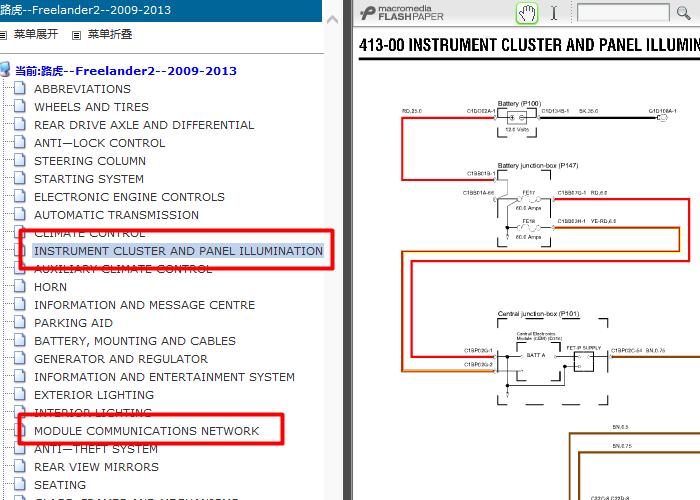Click the page icon beside ELECTRONIC ENGINE CONTROLS
Viewport: 700px width, 500px height.
(x=20, y=196)
